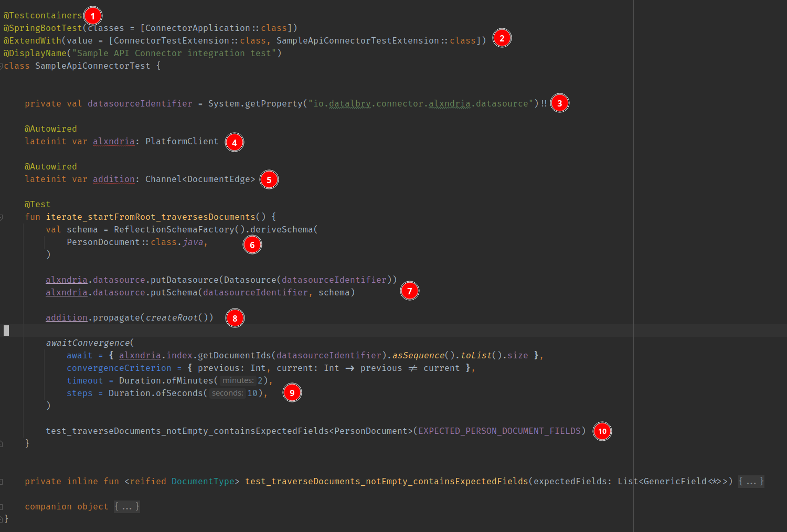
Task: Click the @Testcontainers annotation
Action: click(43, 16)
